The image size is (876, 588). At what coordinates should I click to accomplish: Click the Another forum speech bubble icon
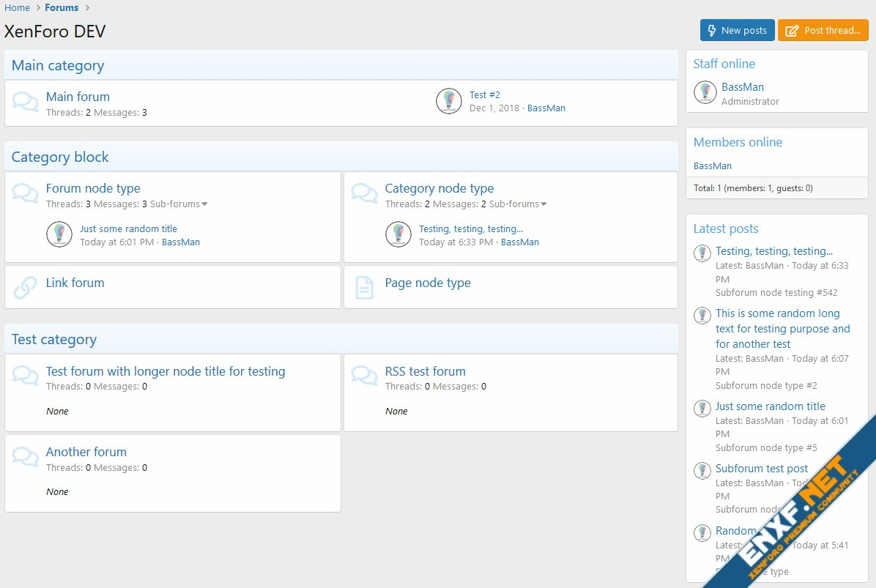(26, 458)
